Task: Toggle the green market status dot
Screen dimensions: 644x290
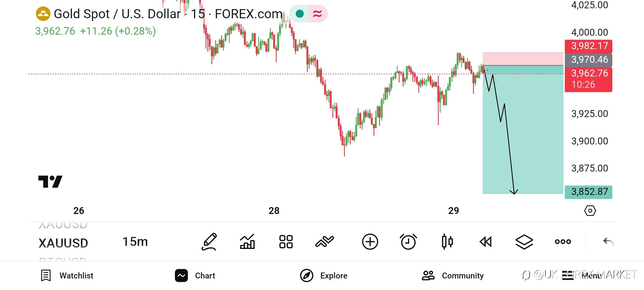Action: coord(299,14)
